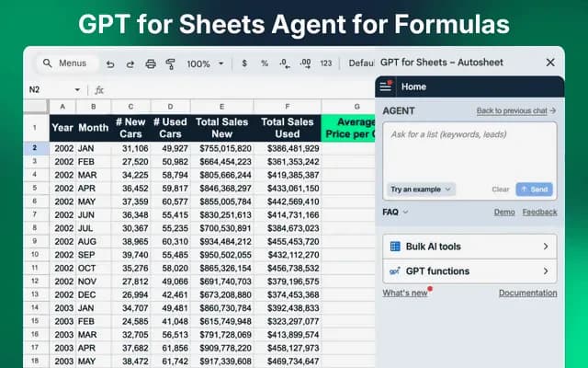Follow Back to previous chat link
The width and height of the screenshot is (588, 368).
[516, 110]
